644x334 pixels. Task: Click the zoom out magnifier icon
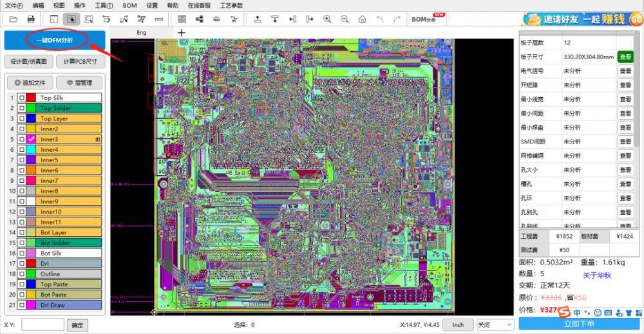click(345, 19)
